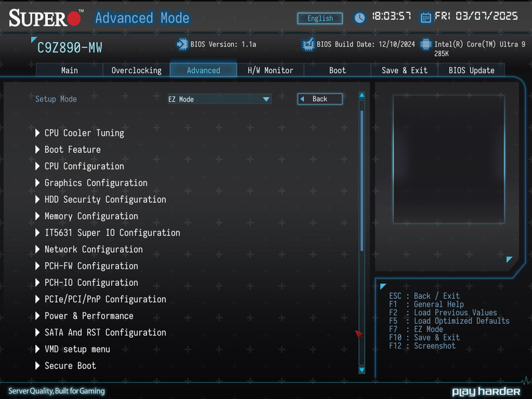Click the Setup Mode dropdown arrow
Viewport: 532px width, 399px height.
coord(266,99)
